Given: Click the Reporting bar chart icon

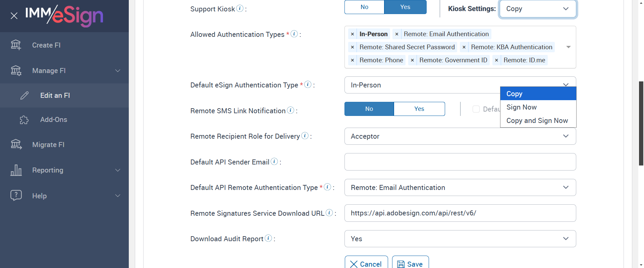Looking at the screenshot, I should (16, 170).
